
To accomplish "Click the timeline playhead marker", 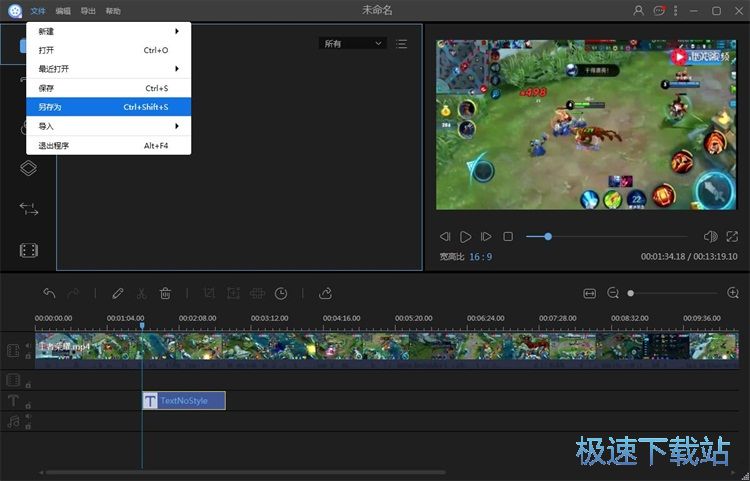I will coord(142,326).
